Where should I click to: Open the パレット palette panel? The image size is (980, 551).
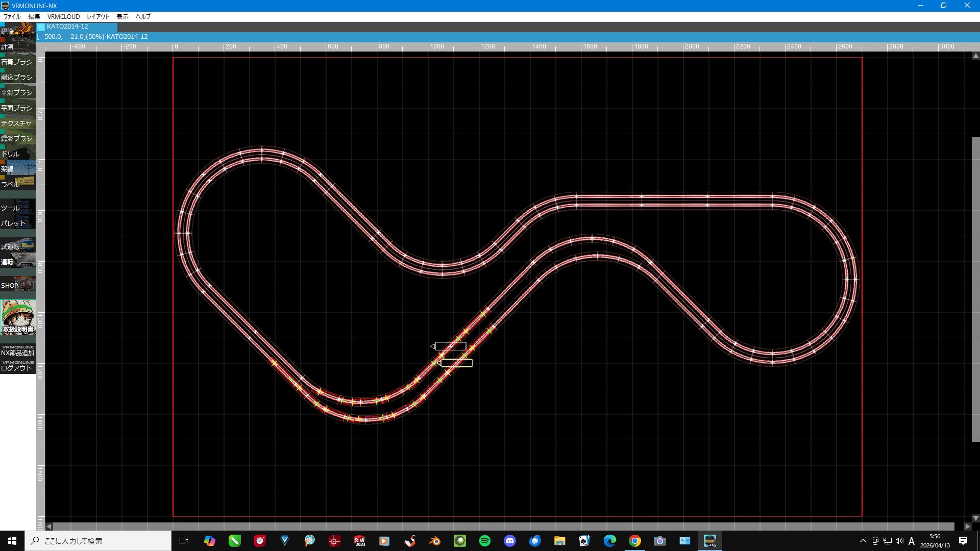18,222
